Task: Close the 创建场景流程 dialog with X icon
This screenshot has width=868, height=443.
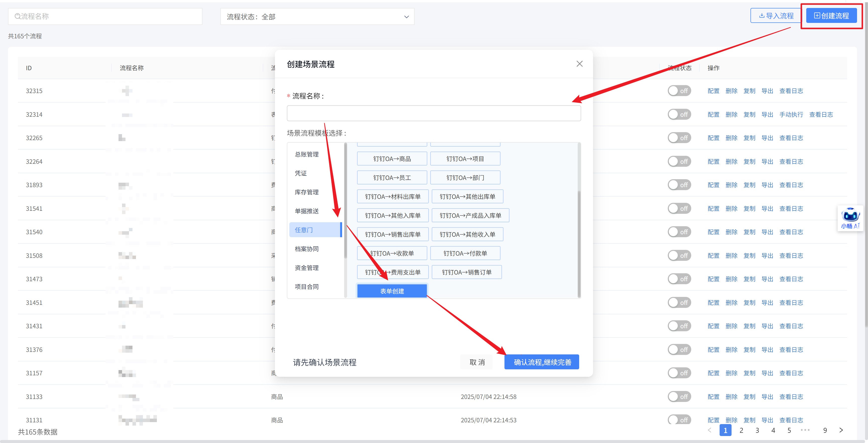Action: pos(579,64)
